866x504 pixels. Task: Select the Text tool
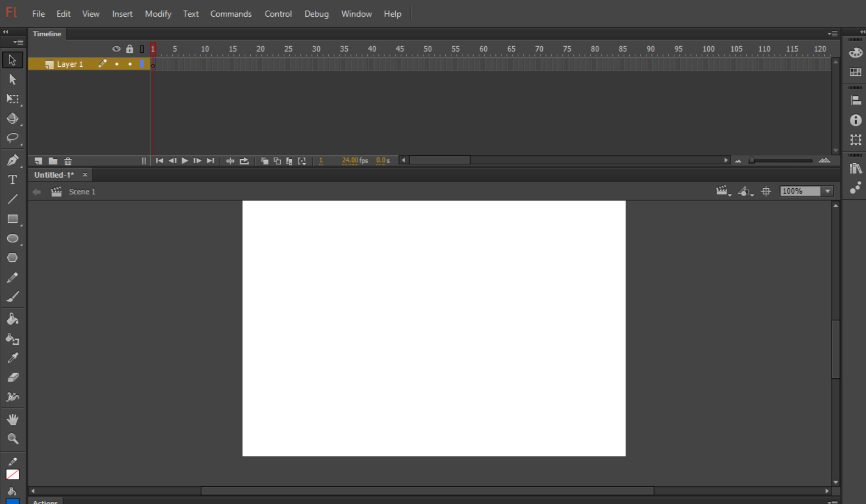point(12,180)
